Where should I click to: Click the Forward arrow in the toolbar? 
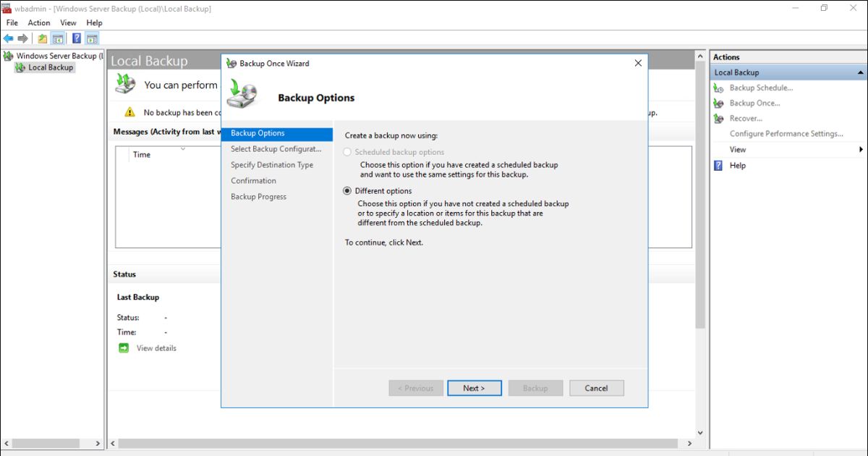[x=23, y=38]
